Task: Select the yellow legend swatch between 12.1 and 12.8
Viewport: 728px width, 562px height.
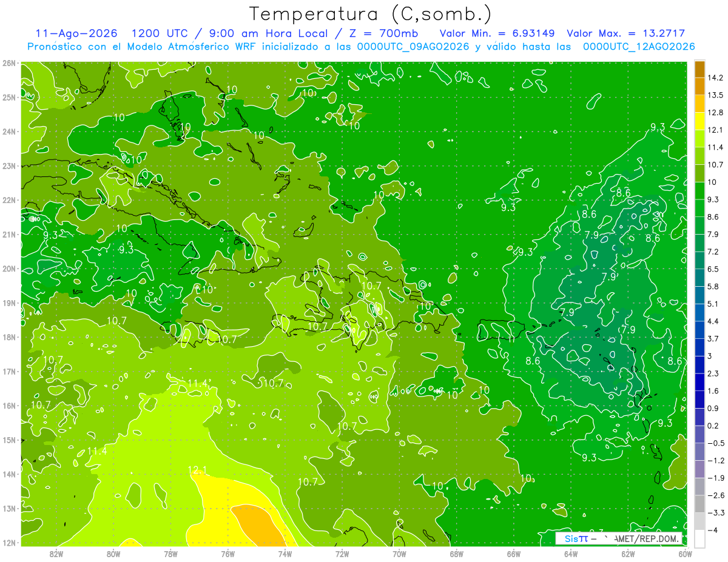Action: coord(699,121)
